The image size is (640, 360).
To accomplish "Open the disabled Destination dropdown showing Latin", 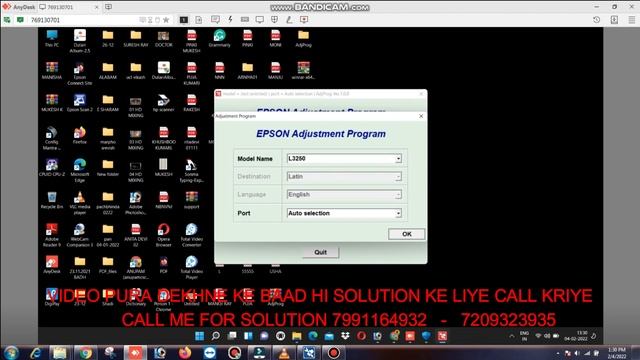I will (x=344, y=176).
